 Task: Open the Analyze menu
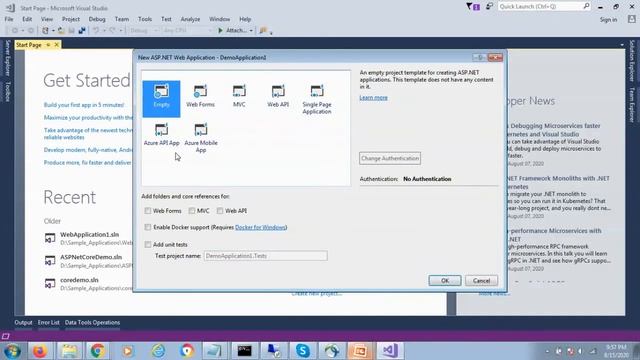click(x=190, y=19)
